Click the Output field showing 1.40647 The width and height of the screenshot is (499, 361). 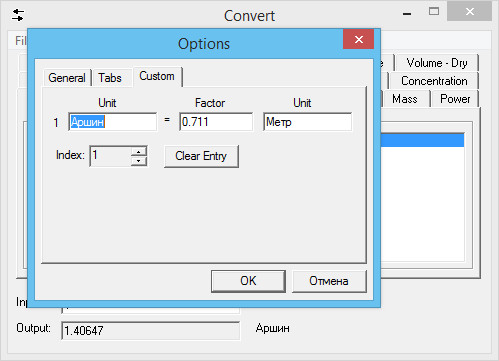point(150,330)
